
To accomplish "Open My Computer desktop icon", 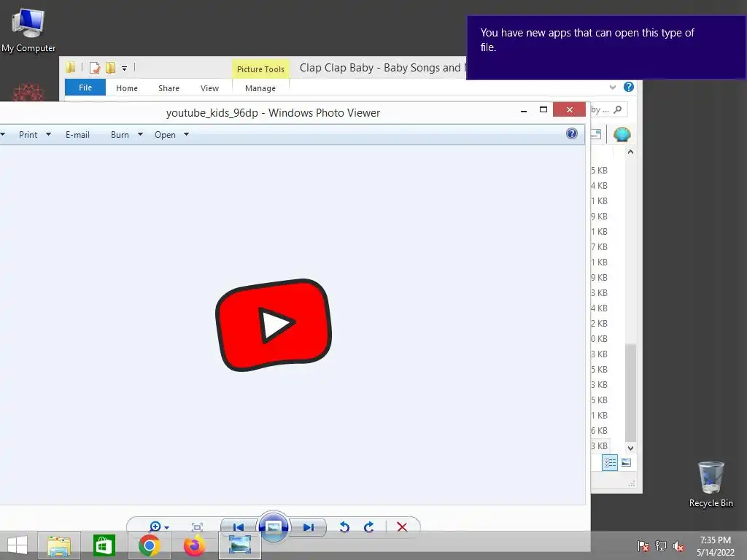I will (x=28, y=31).
